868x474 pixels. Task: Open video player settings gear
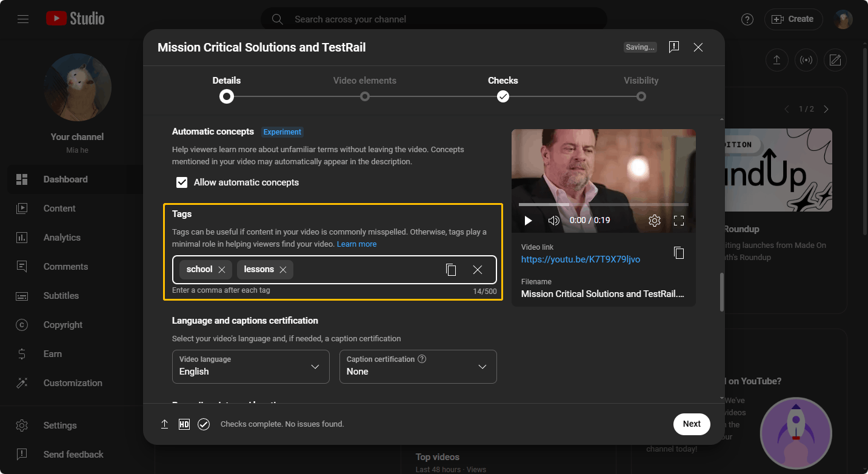click(x=655, y=221)
